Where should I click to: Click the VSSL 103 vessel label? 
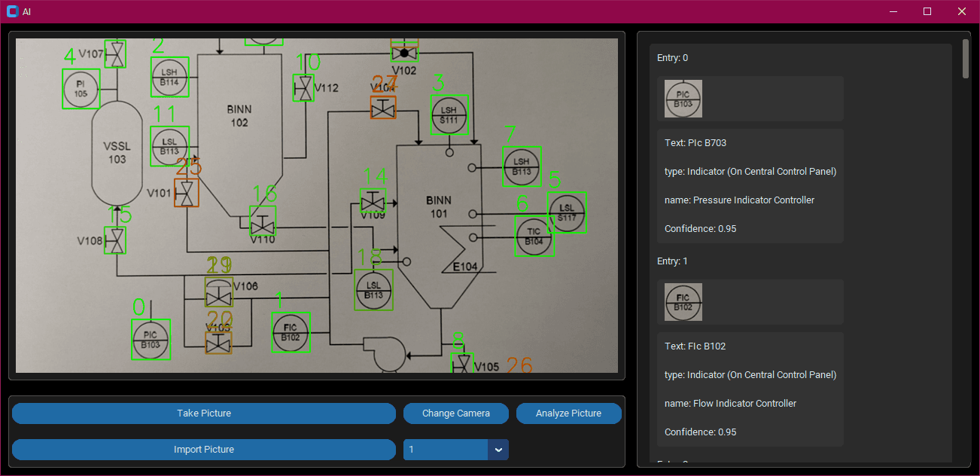pyautogui.click(x=116, y=153)
